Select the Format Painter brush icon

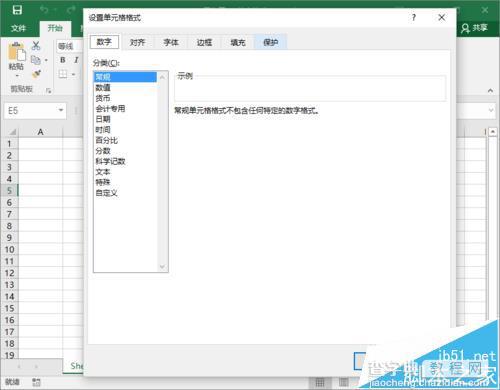pyautogui.click(x=36, y=74)
